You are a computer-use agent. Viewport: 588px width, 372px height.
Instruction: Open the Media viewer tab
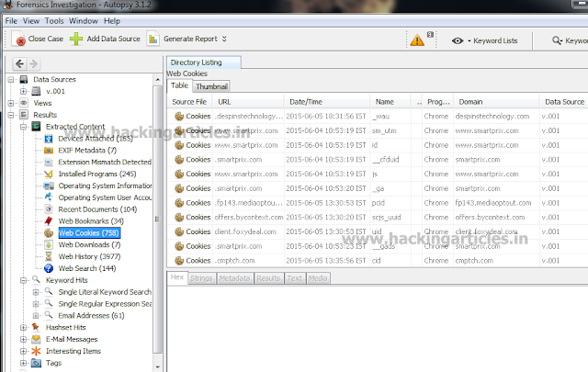tap(318, 278)
